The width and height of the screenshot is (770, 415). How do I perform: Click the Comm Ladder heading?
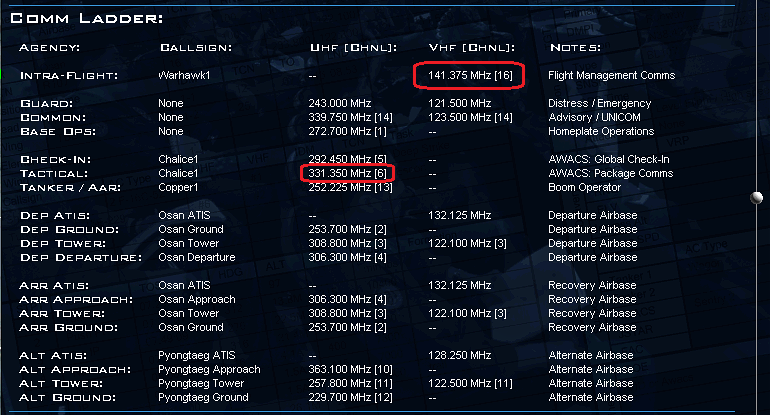87,18
